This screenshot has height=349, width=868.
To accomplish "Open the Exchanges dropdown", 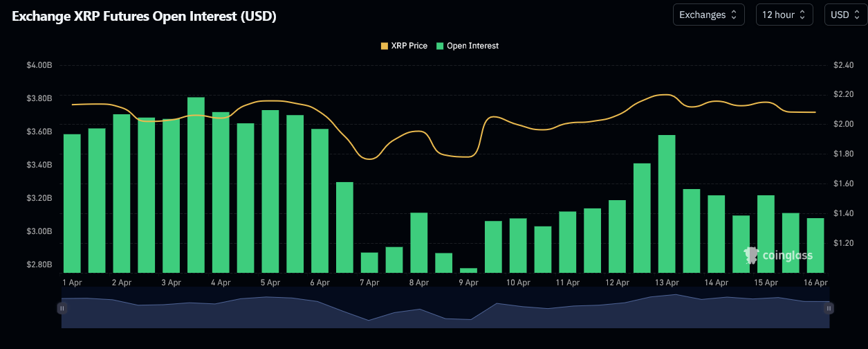I will 708,15.
